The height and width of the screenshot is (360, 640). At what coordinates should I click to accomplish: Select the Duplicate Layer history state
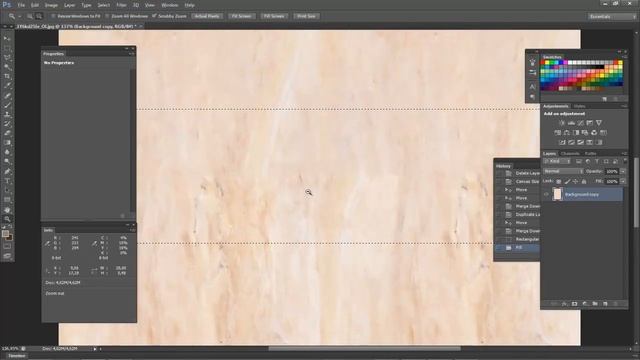[518, 215]
